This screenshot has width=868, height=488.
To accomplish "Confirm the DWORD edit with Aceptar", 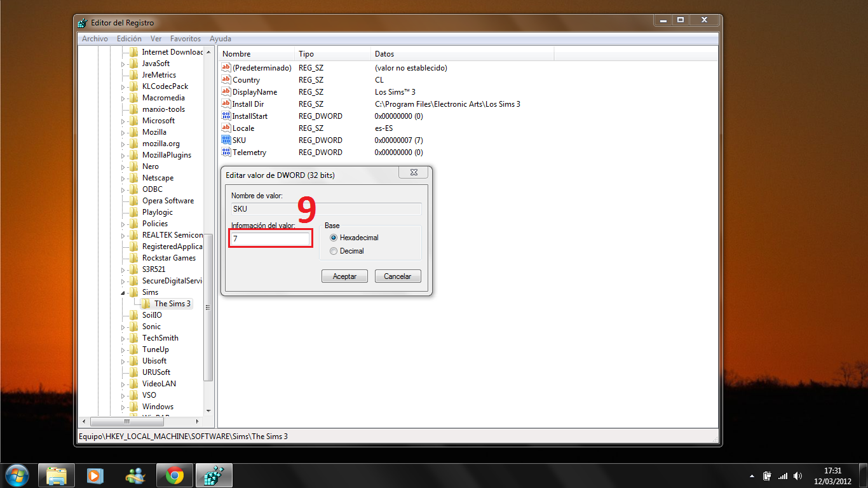I will tap(344, 276).
